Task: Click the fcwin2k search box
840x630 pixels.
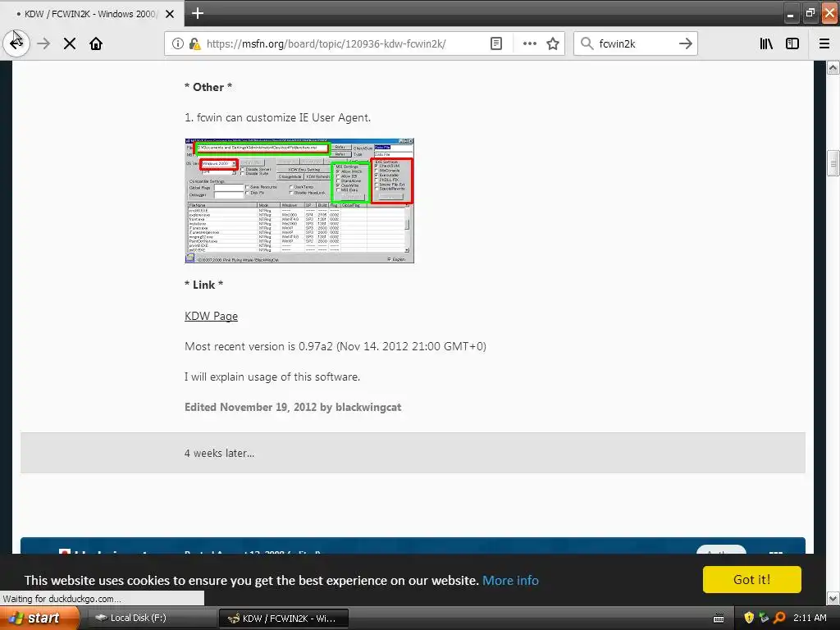Action: point(636,43)
